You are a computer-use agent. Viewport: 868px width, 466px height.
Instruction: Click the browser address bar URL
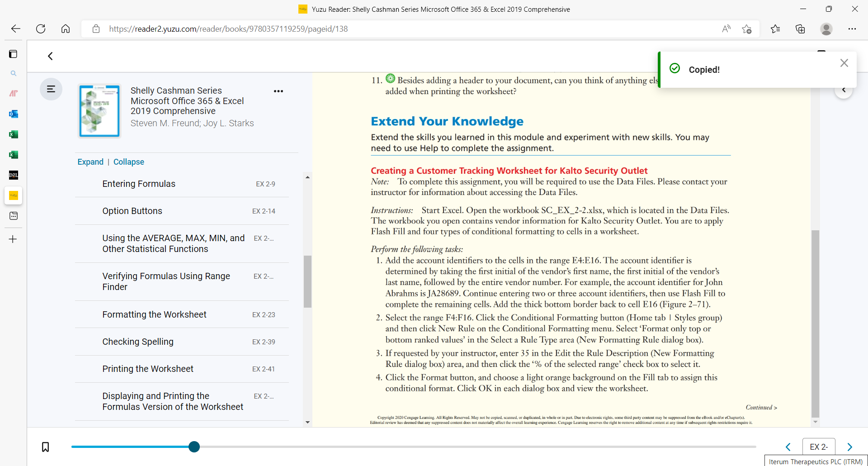(x=228, y=29)
